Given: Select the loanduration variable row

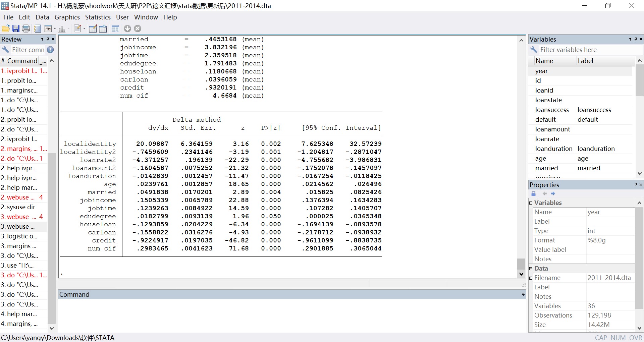Looking at the screenshot, I should pos(581,149).
